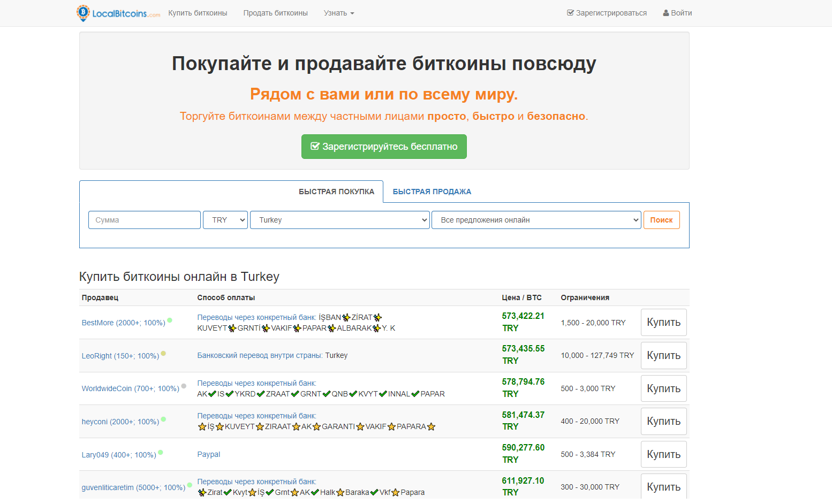This screenshot has width=832, height=504.
Task: Open Банковский перевод внутри страны link
Action: click(260, 355)
